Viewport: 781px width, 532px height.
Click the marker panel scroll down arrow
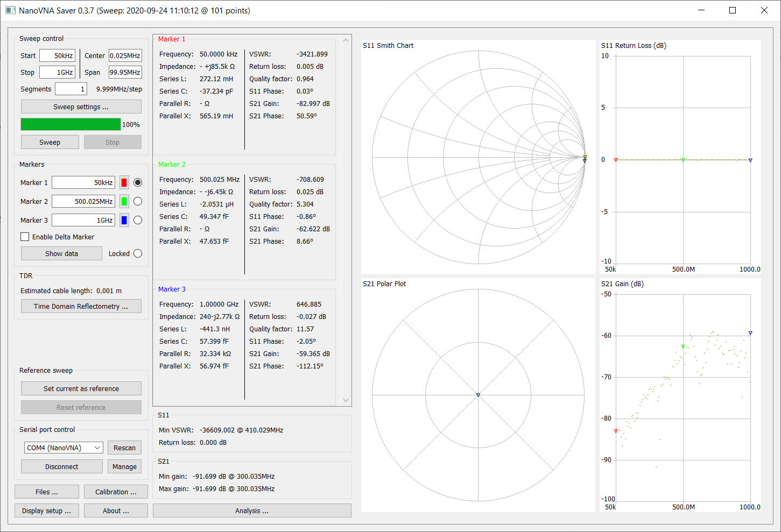click(346, 400)
